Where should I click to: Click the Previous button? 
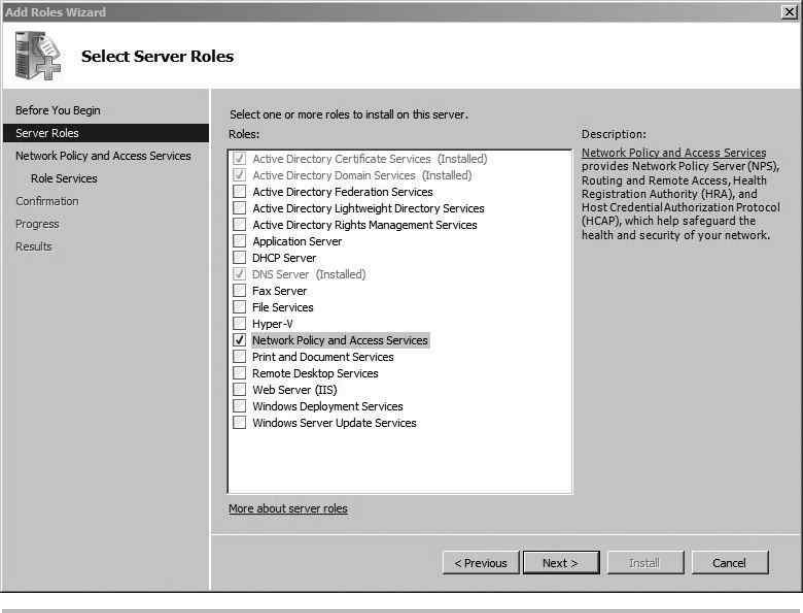[x=481, y=563]
